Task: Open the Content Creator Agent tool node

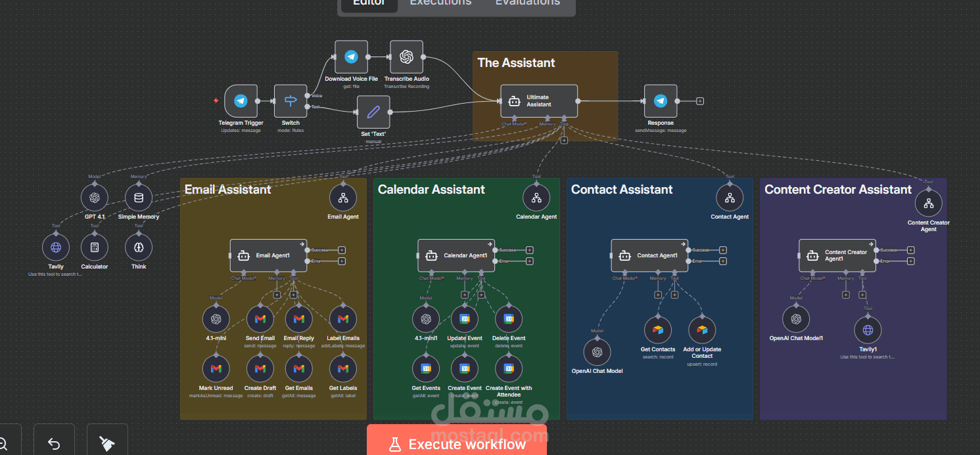Action: [x=929, y=204]
